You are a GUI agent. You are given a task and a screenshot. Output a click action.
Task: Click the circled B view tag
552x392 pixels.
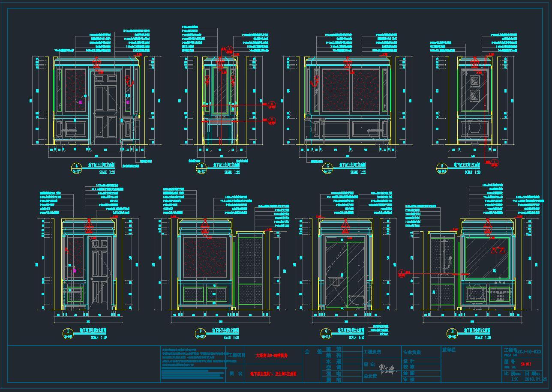pyautogui.click(x=201, y=168)
